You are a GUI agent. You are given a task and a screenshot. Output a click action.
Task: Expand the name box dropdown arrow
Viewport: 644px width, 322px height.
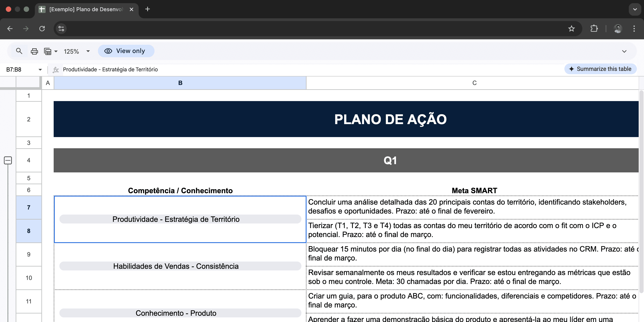pos(40,70)
